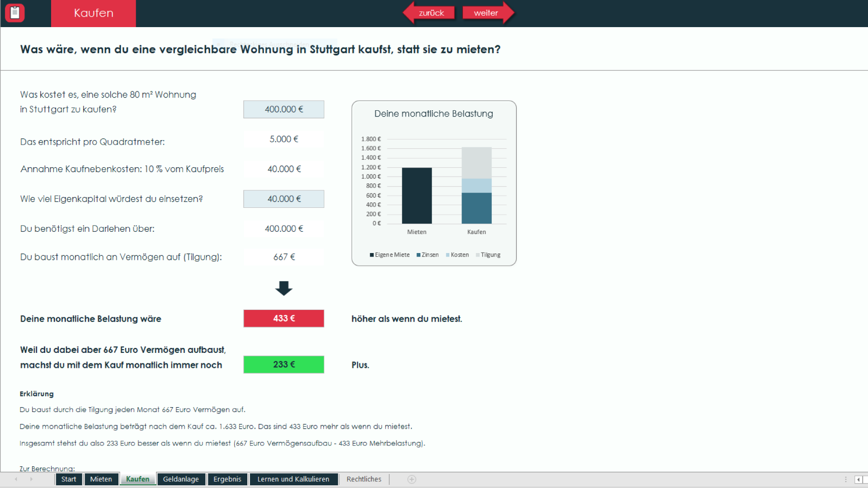
Task: Select the Kaufen sheet tab
Action: (137, 479)
